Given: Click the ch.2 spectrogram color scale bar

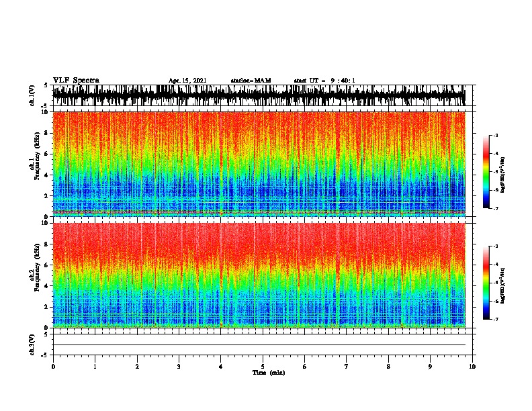Looking at the screenshot, I should [486, 283].
